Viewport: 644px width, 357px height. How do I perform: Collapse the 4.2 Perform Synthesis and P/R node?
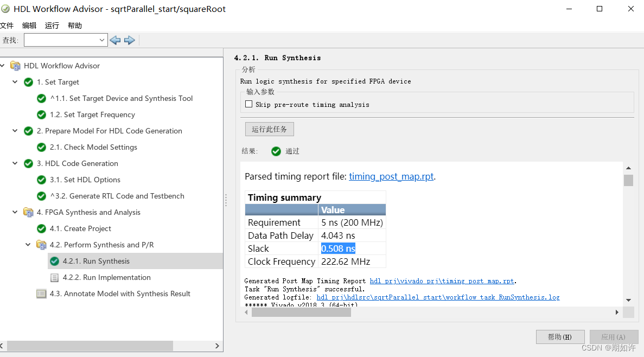pyautogui.click(x=28, y=245)
